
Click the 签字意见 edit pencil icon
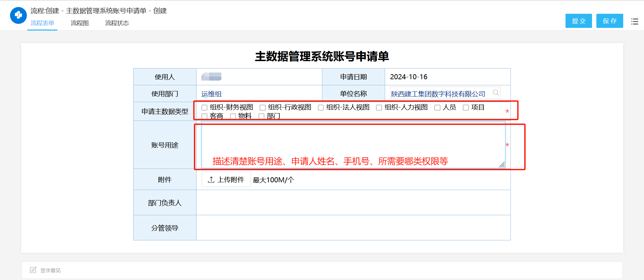click(33, 270)
